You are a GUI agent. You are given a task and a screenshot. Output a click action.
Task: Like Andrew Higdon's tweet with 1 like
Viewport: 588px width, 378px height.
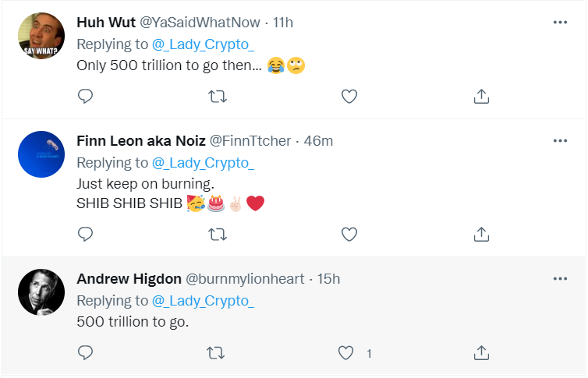pyautogui.click(x=346, y=353)
